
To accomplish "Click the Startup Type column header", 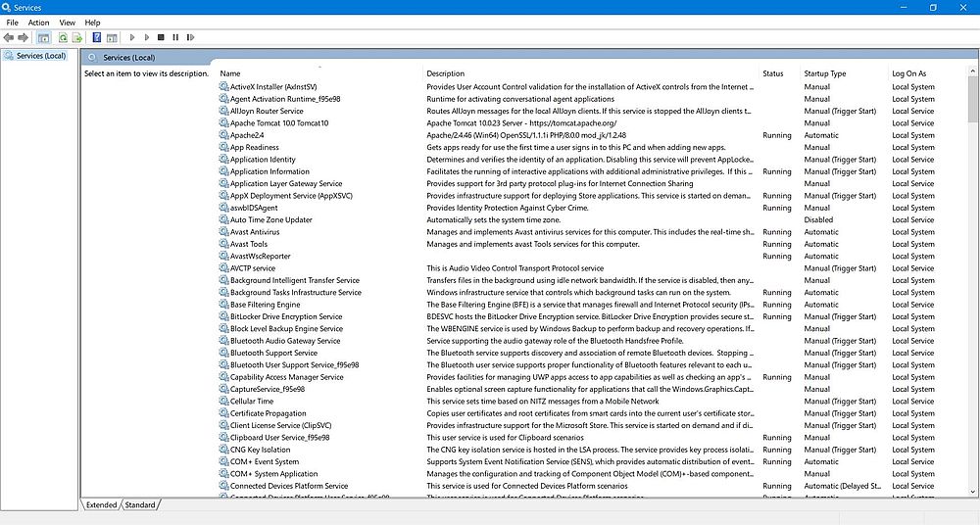I will pos(825,73).
